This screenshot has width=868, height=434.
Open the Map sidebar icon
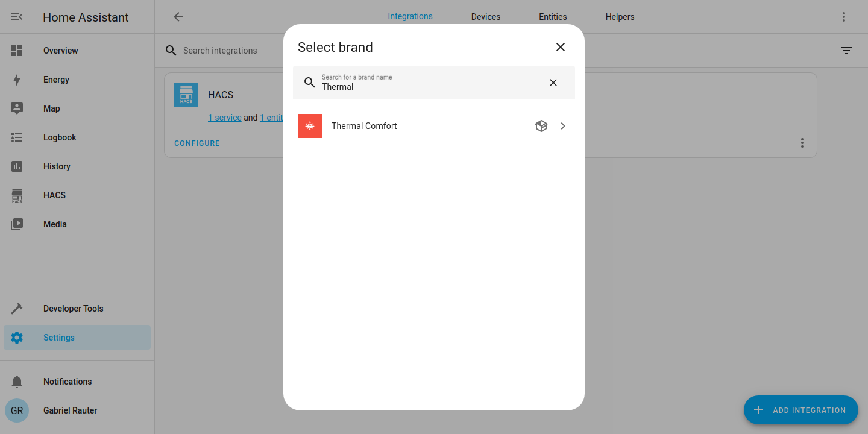pos(17,108)
